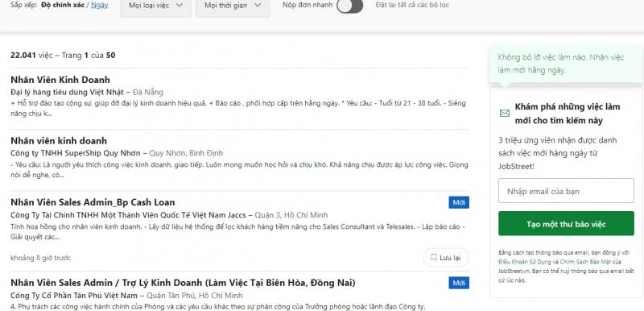Click the khoảng 8 giờ trước timestamp
The image size is (644, 311).
click(x=41, y=258)
